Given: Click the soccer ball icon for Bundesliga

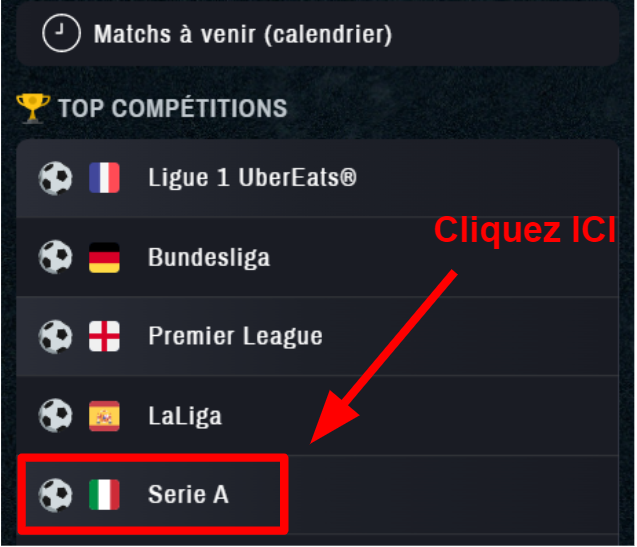Looking at the screenshot, I should 55,258.
